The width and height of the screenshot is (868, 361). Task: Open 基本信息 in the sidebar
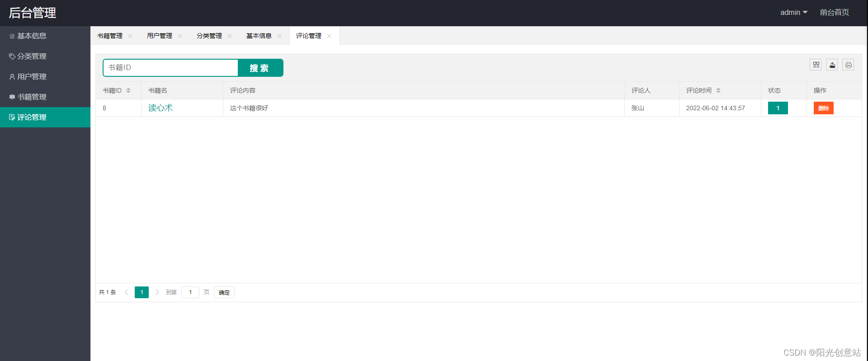coord(45,36)
